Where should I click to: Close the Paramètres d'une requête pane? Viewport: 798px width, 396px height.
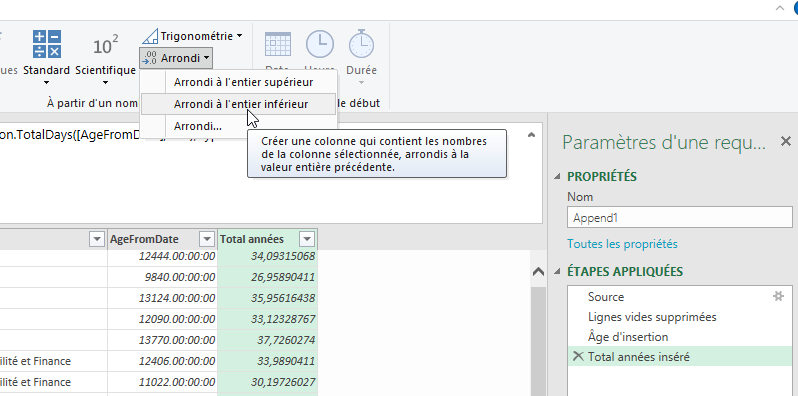click(x=786, y=142)
